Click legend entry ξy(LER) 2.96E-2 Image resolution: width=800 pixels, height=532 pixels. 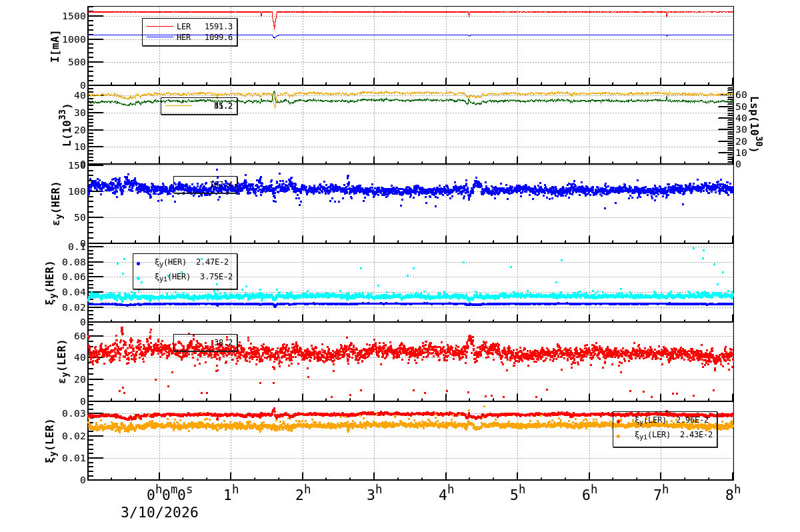coord(664,421)
